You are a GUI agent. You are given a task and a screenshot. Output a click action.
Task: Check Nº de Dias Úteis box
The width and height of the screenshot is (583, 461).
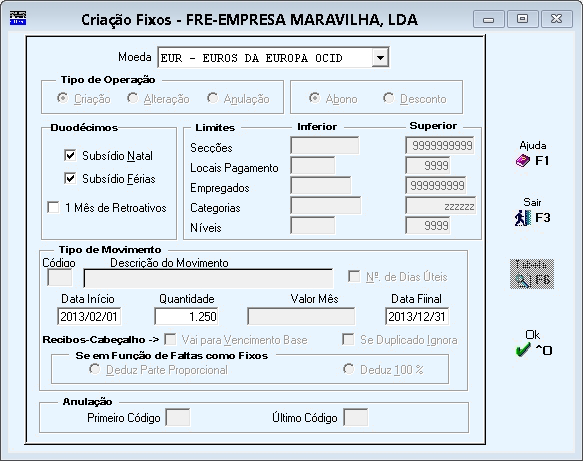(354, 277)
